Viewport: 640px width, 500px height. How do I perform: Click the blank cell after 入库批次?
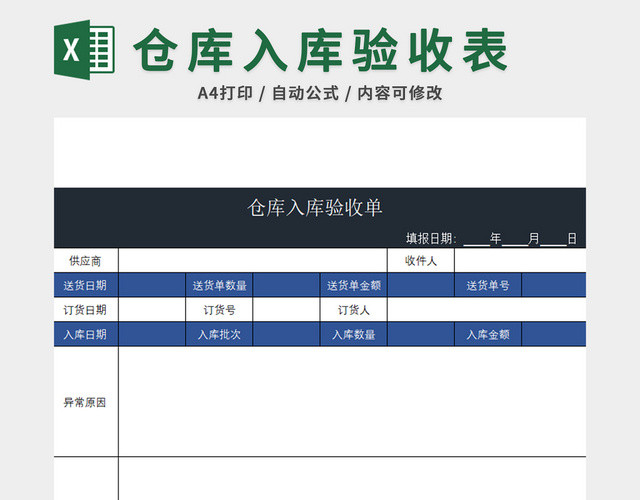point(287,334)
